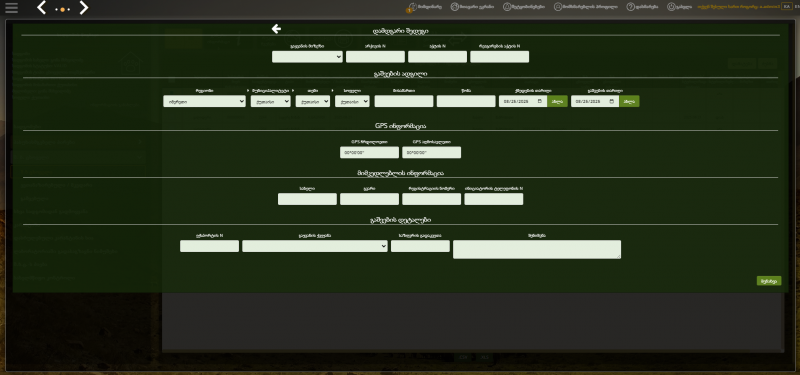800x375 pixels.
Task: Click the green შენახვა save button
Action: [769, 281]
